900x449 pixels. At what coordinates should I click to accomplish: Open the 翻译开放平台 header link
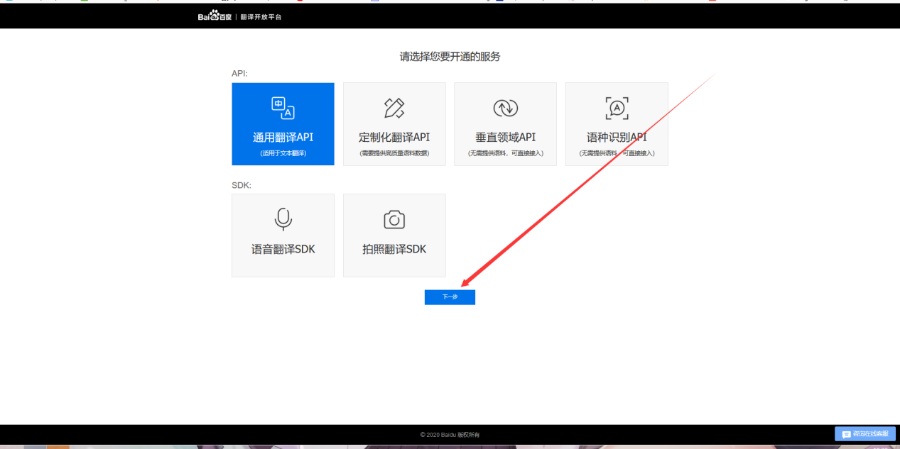click(x=261, y=17)
